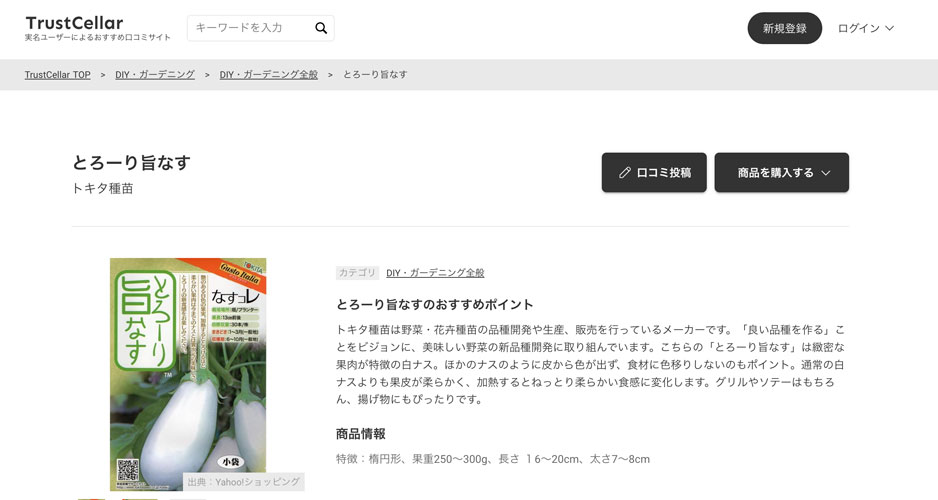Click the 口コミ投稿 button
The width and height of the screenshot is (938, 500).
tap(654, 172)
